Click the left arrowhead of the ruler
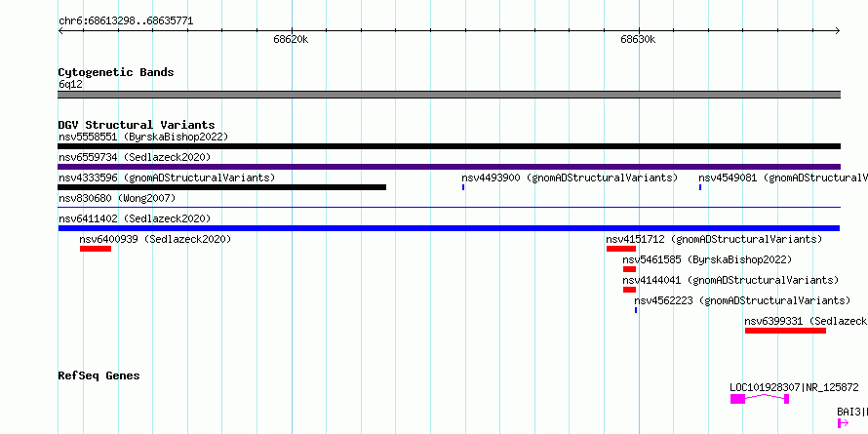This screenshot has width=868, height=434. (60, 31)
